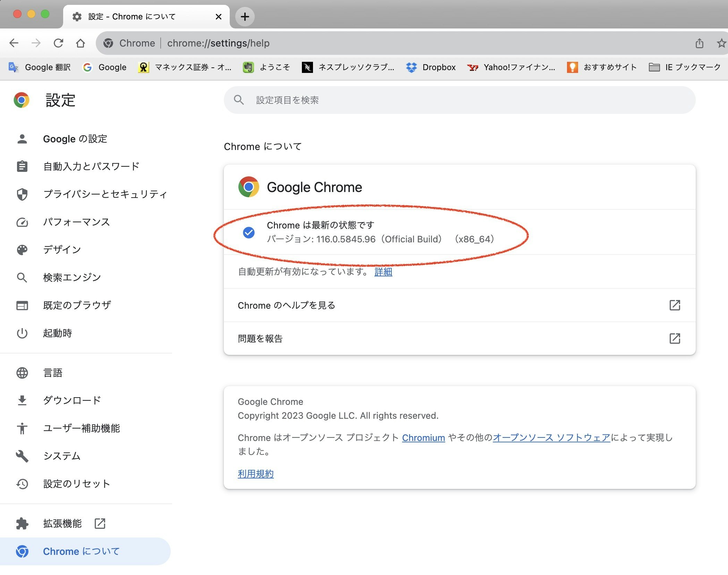Reload the page with the refresh icon
This screenshot has width=728, height=575.
click(58, 43)
